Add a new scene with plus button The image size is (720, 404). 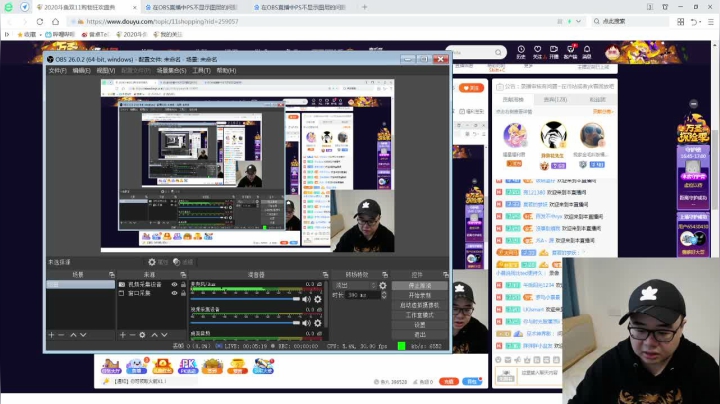pos(51,335)
